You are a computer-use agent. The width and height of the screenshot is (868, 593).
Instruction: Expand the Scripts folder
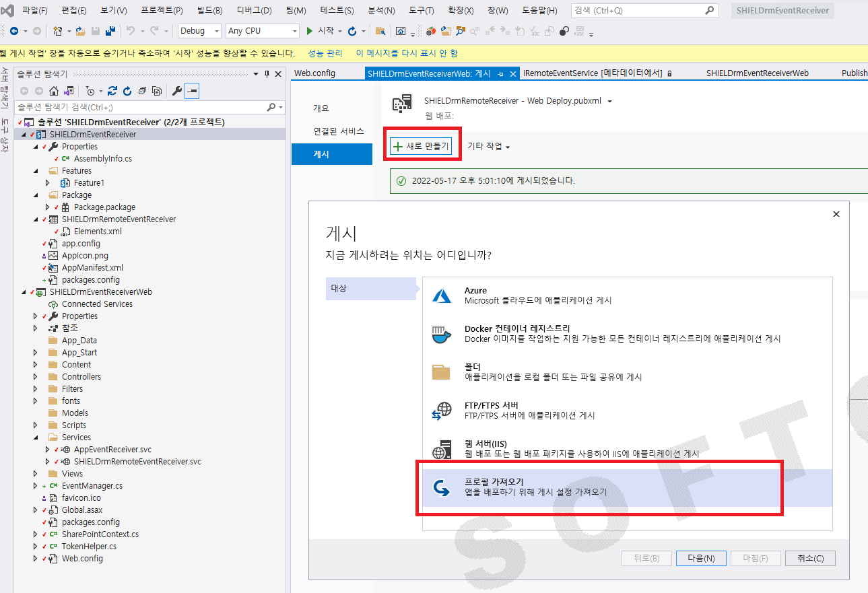[x=36, y=425]
